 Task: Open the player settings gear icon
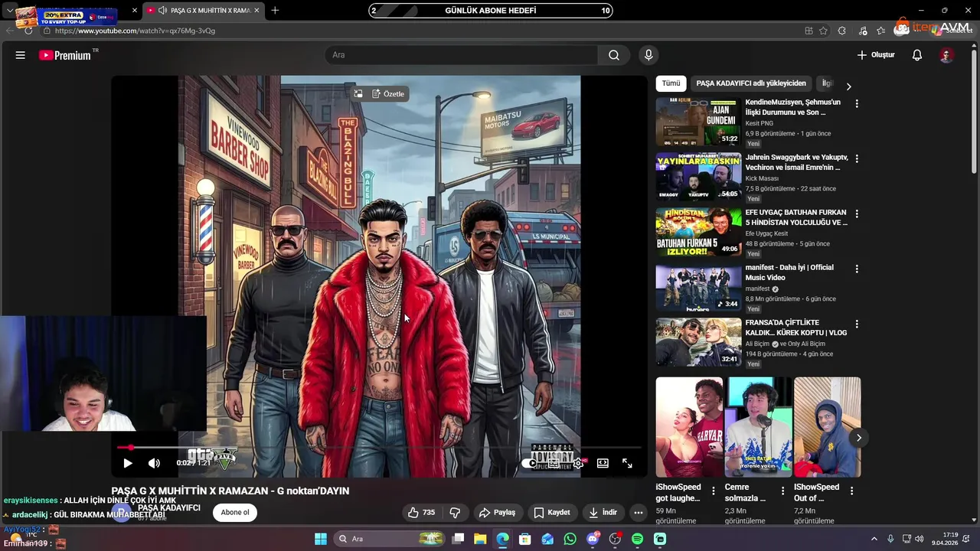[x=578, y=463]
